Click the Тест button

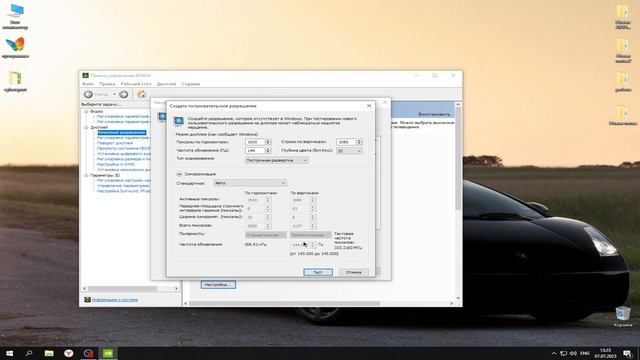318,272
